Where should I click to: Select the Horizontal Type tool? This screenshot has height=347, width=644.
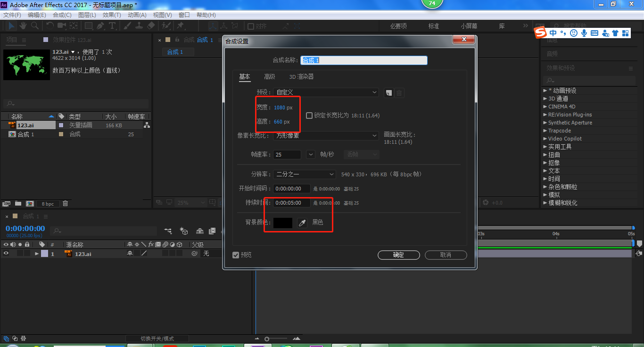(112, 26)
